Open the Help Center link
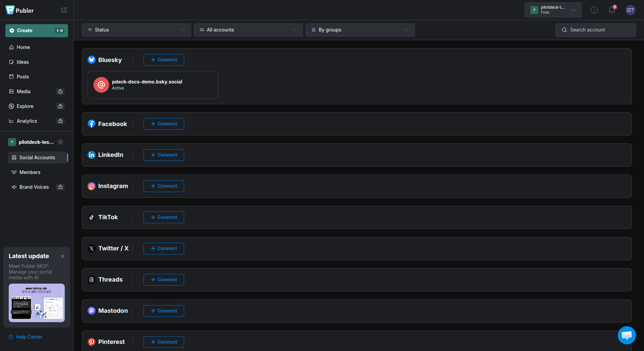This screenshot has height=351, width=644. click(x=25, y=337)
